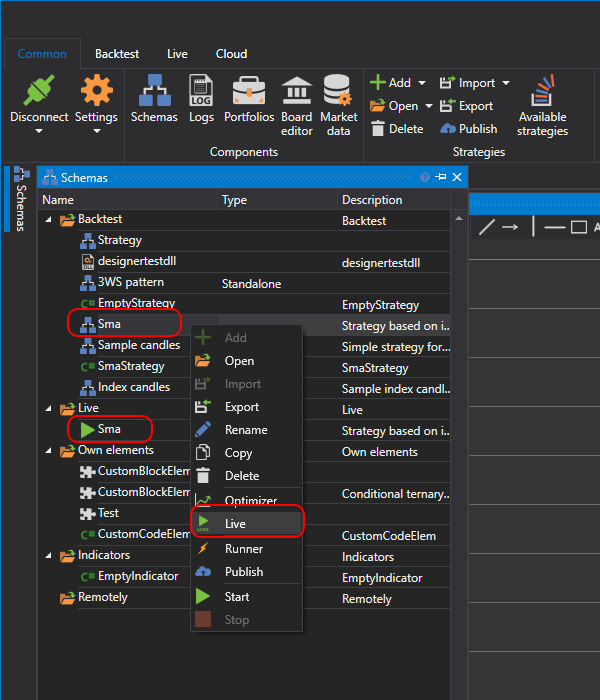Expand the Import dropdown arrow in ribbon

coord(506,83)
